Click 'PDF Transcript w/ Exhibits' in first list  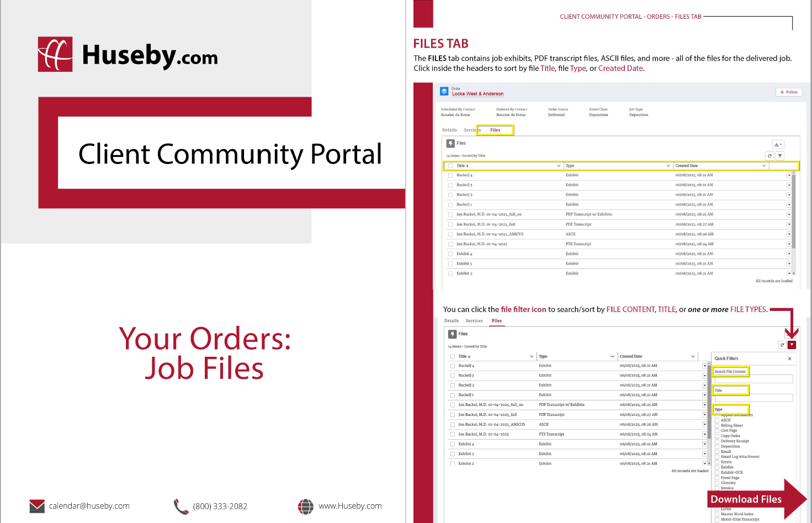[x=589, y=214]
